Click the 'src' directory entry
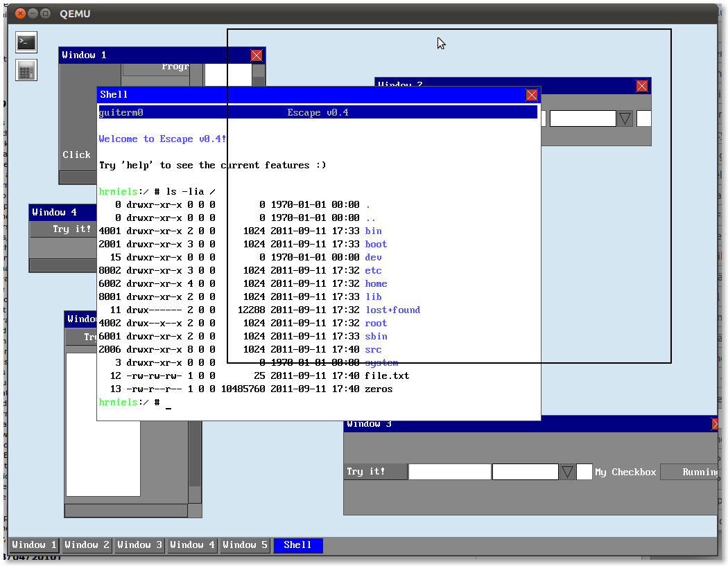728x566 pixels. tap(373, 350)
